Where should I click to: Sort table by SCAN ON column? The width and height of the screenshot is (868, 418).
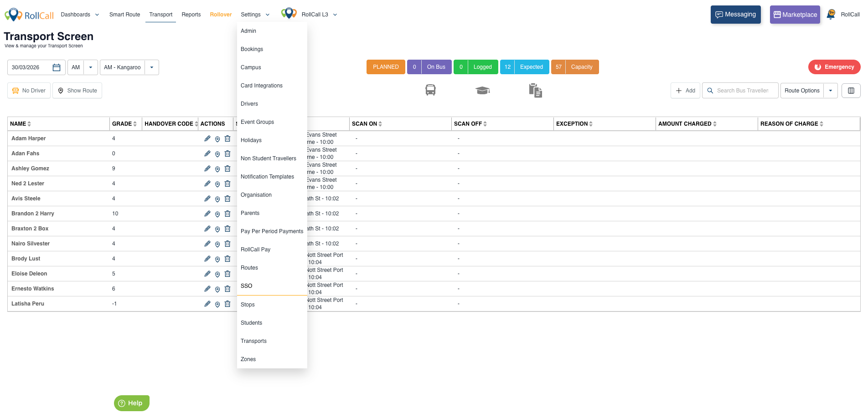tap(367, 124)
